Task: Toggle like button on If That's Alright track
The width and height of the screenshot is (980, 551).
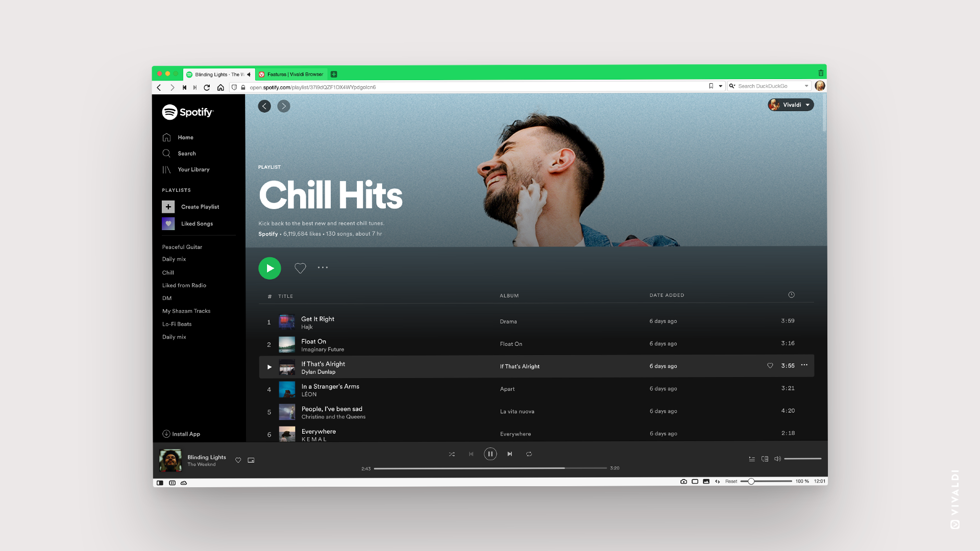Action: coord(770,366)
